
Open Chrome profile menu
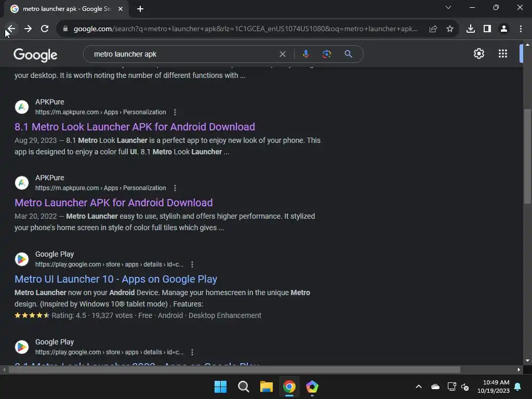coord(504,29)
